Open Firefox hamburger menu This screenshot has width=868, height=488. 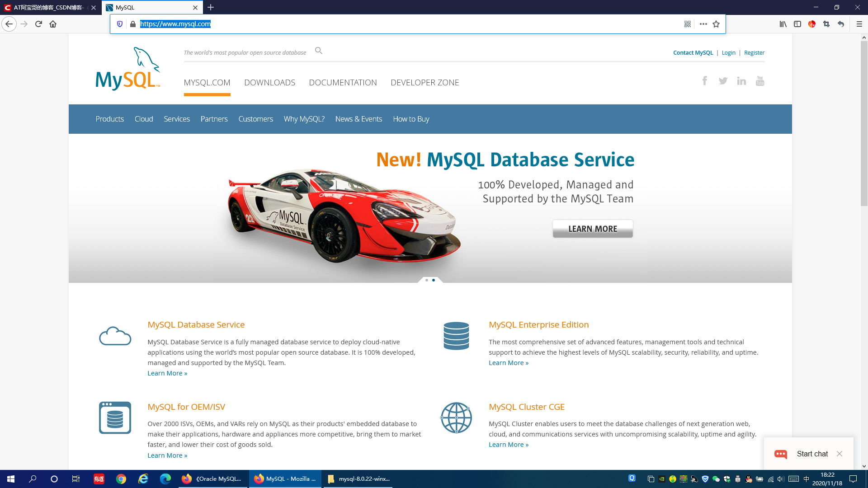[x=859, y=24]
